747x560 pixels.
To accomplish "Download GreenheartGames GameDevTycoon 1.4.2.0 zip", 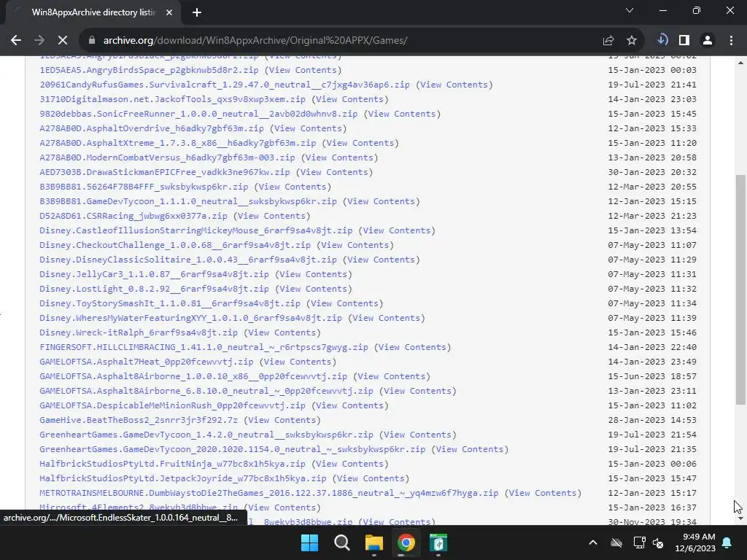I will click(x=206, y=435).
